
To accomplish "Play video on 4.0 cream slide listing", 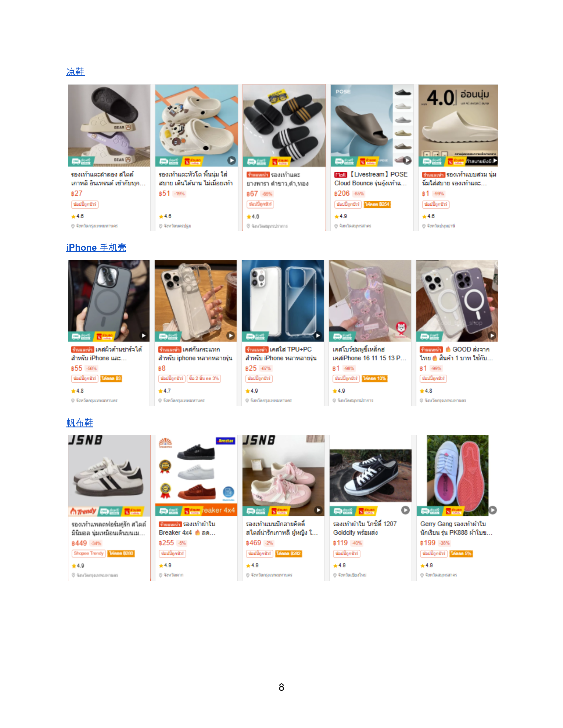I will click(495, 161).
